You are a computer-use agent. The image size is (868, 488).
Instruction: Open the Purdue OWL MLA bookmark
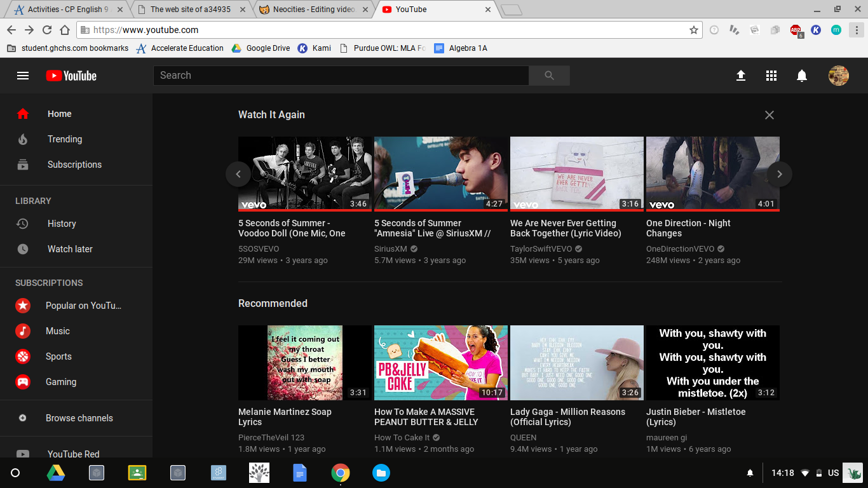coord(383,48)
